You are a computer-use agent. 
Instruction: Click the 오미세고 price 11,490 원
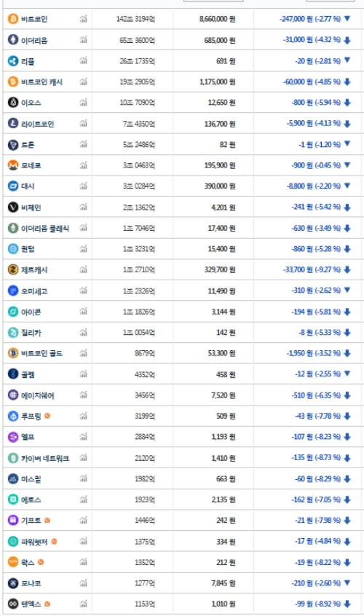[221, 291]
